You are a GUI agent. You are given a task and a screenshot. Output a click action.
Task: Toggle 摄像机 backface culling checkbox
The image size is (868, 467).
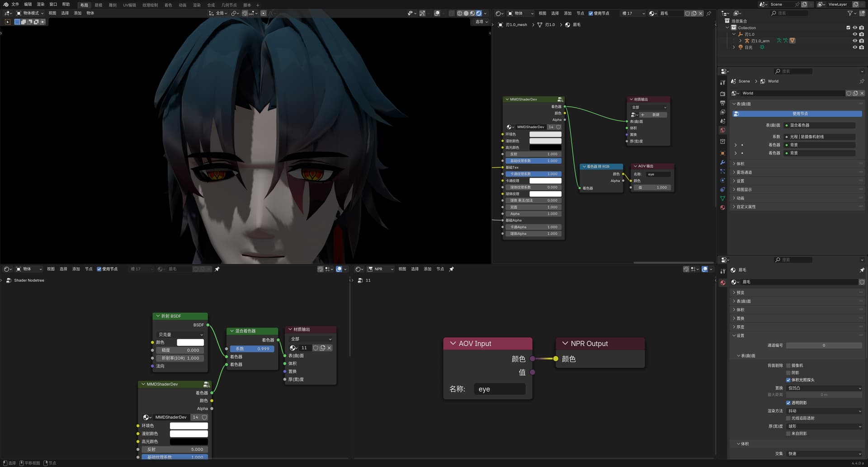[x=788, y=365]
